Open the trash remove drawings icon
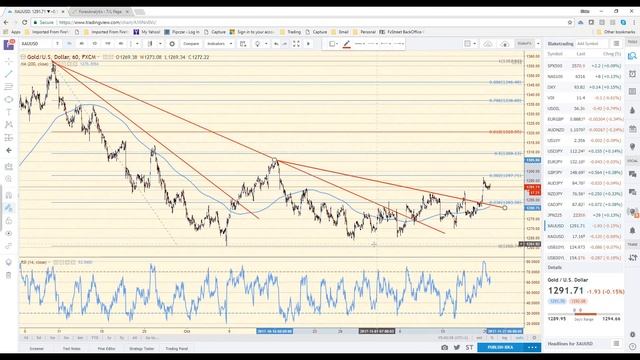Viewport: 640px width, 360px height. (9, 276)
